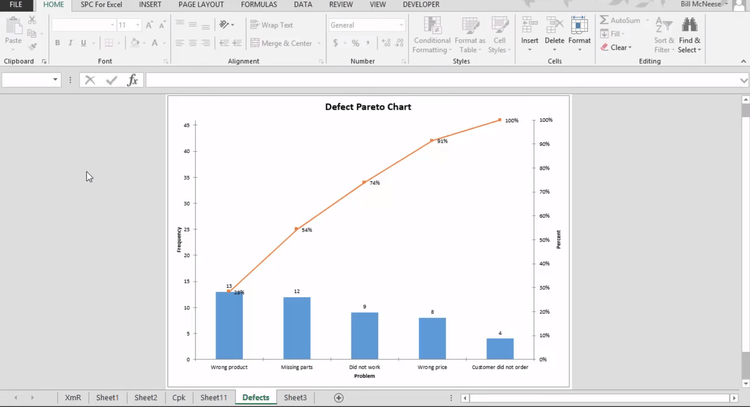The width and height of the screenshot is (750, 407).
Task: Open the FILE tab
Action: point(16,5)
